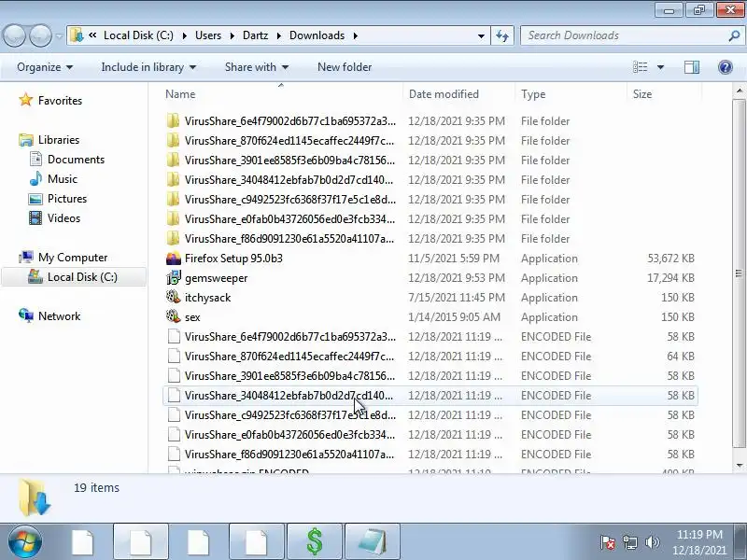Click the Refresh button beside address bar

pyautogui.click(x=502, y=35)
